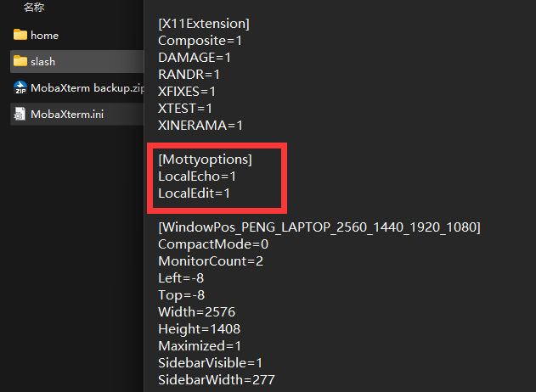The image size is (536, 392).
Task: Click the [WindowPos_PENG_LAPTOP...] section header
Action: tap(319, 227)
